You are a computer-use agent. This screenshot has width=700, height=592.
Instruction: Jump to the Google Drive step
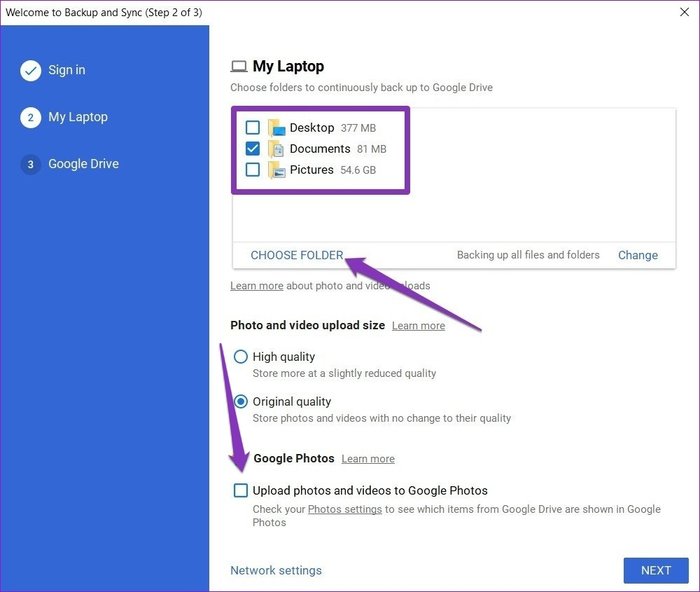83,164
